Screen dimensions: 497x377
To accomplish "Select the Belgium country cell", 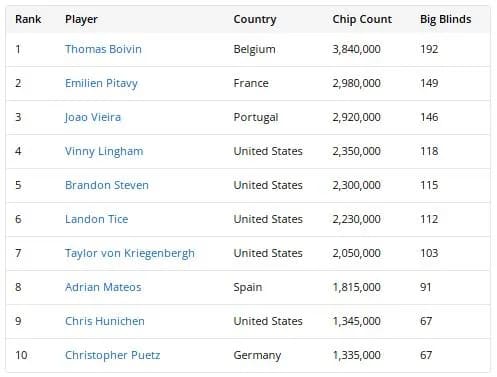I will tap(255, 49).
